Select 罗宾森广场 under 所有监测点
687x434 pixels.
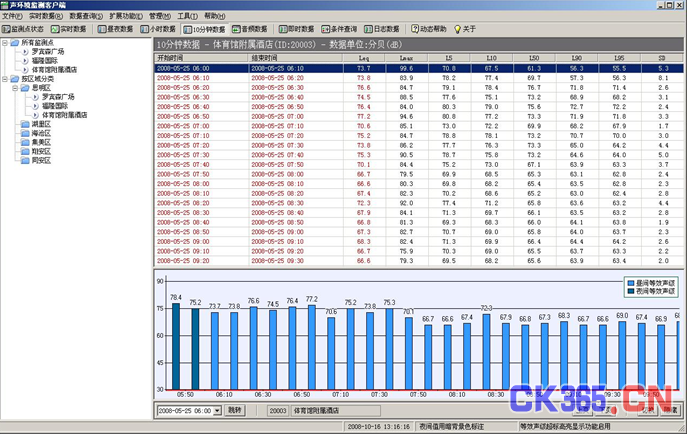[x=48, y=52]
